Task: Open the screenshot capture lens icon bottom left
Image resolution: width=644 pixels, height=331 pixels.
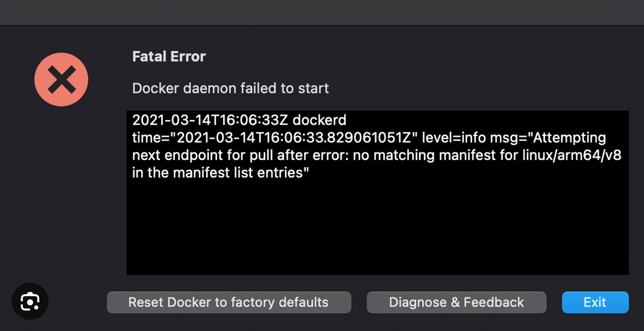Action: (x=30, y=302)
